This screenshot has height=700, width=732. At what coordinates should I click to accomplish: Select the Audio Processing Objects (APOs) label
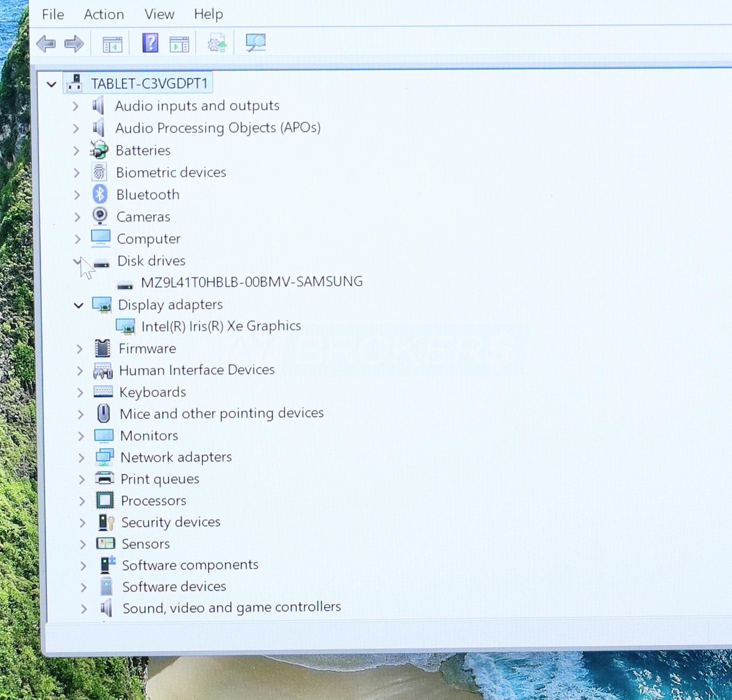coord(218,128)
